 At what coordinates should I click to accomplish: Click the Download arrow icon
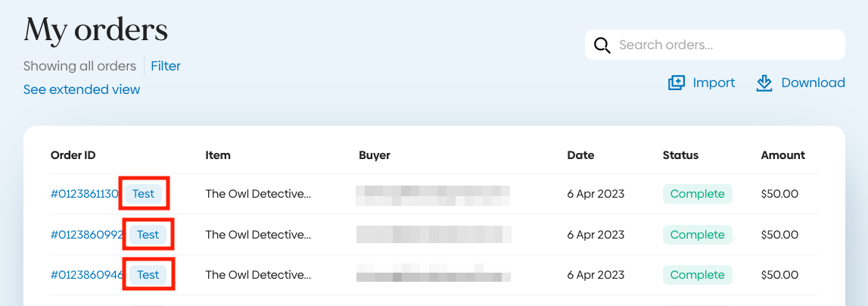click(764, 83)
